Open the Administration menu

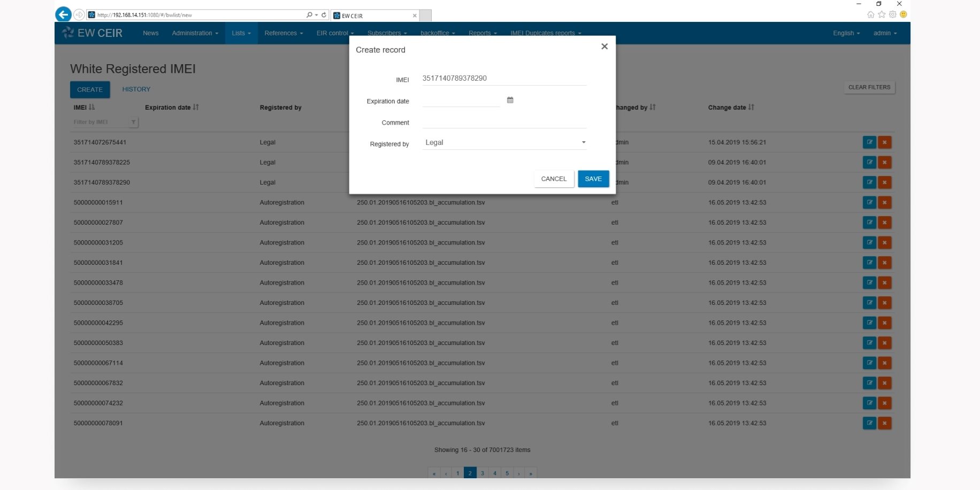point(195,33)
